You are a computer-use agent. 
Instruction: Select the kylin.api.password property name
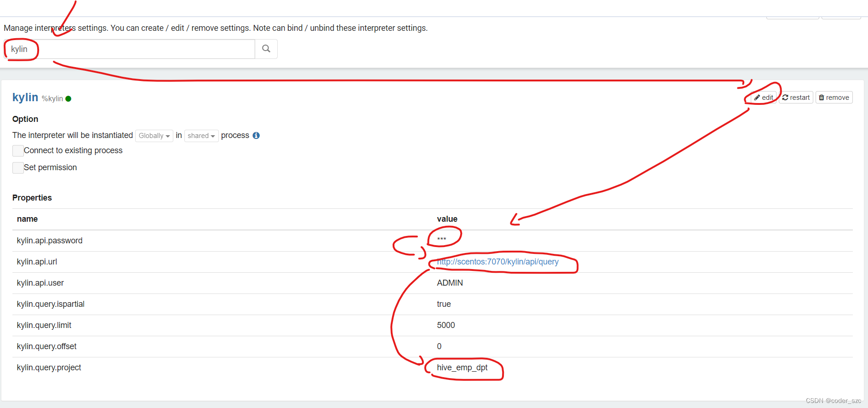click(50, 241)
